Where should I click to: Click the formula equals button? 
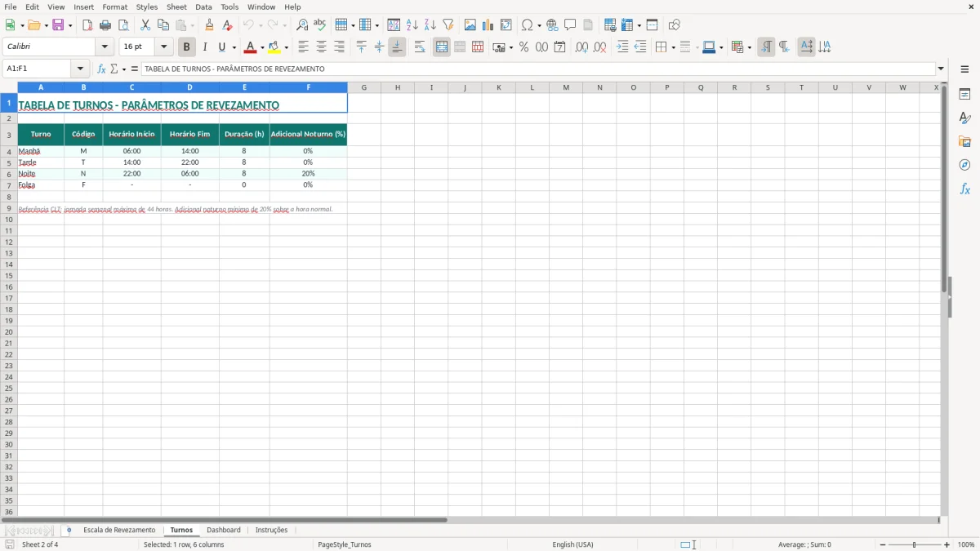[x=135, y=69]
